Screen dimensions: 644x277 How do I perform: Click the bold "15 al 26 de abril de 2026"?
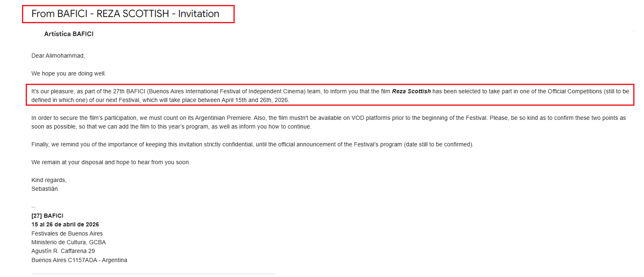[x=65, y=224]
